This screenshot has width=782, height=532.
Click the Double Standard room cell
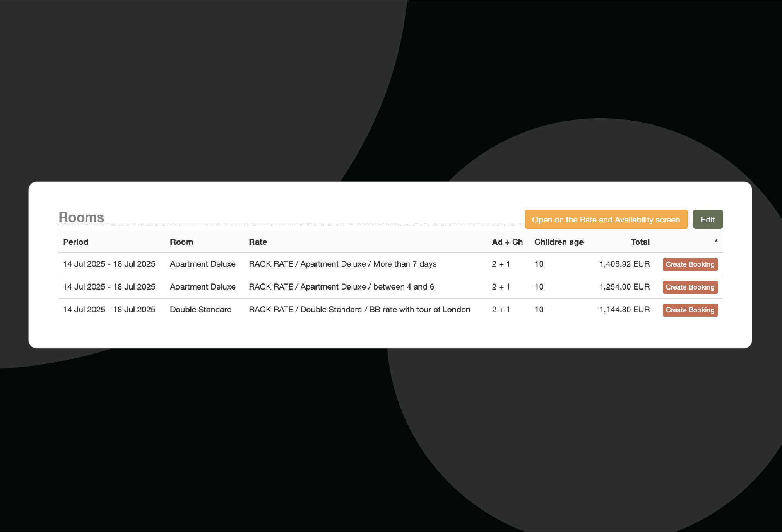pos(200,310)
